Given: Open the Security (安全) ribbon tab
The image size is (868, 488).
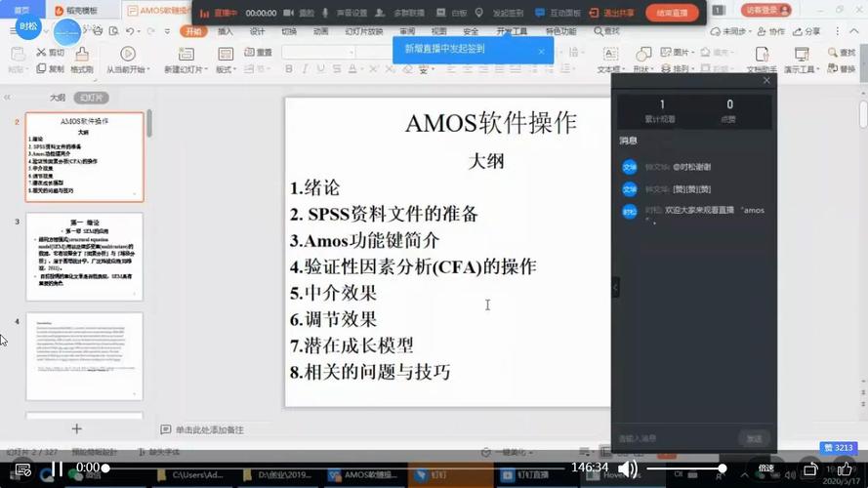Looking at the screenshot, I should (470, 31).
